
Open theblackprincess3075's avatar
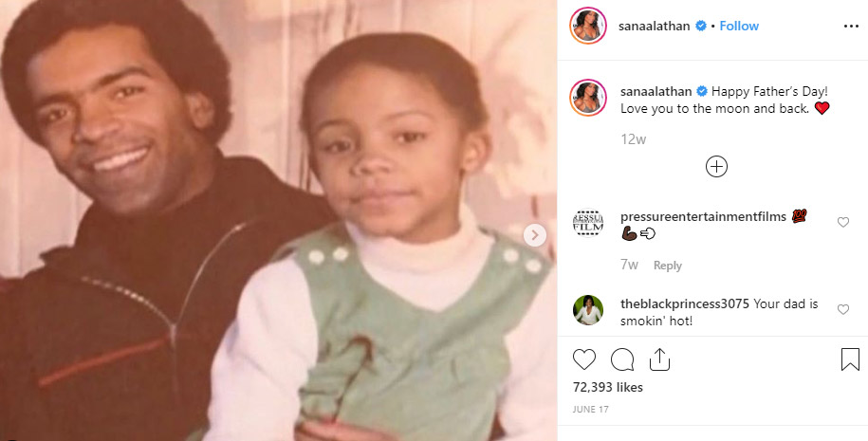588,310
